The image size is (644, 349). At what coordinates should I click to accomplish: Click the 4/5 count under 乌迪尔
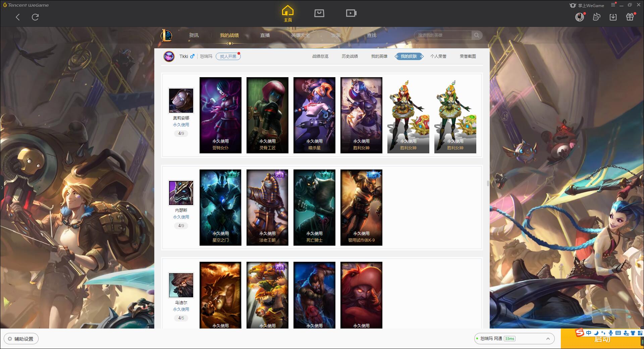(181, 318)
